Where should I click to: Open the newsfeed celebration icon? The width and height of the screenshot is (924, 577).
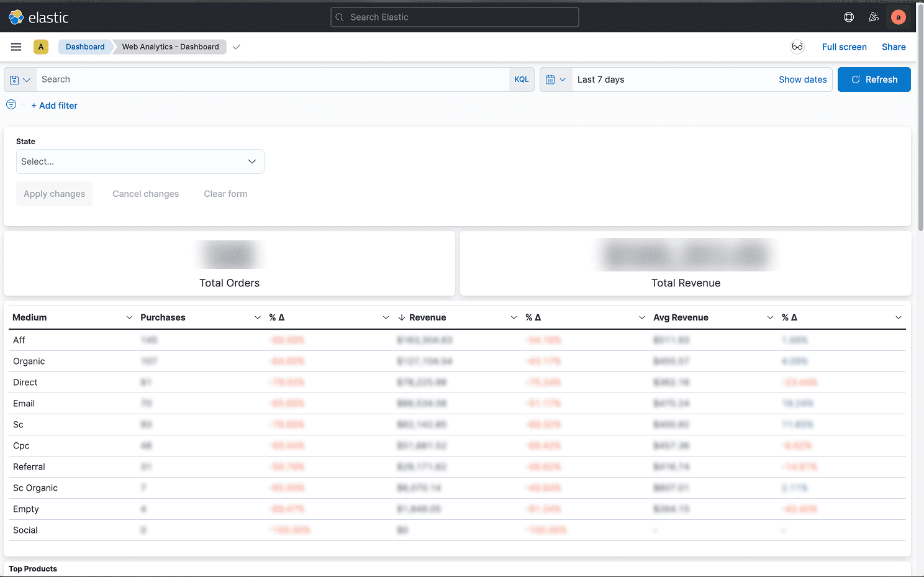(x=874, y=17)
